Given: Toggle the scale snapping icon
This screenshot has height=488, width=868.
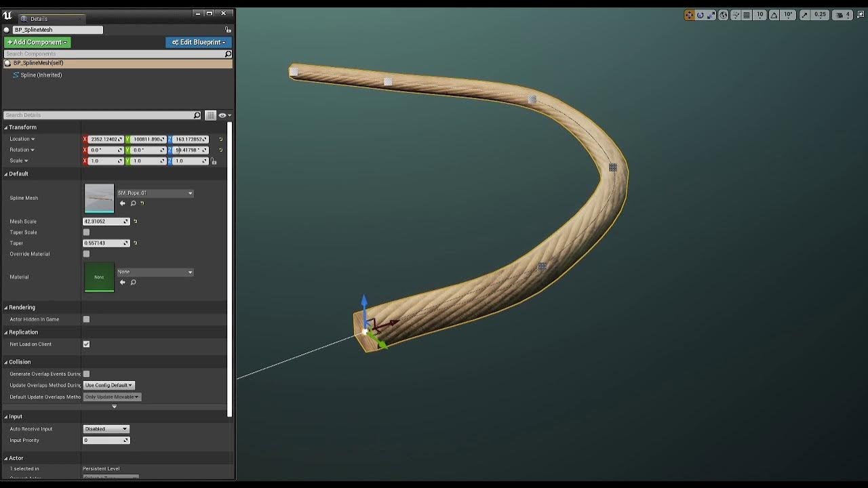Looking at the screenshot, I should coord(805,15).
